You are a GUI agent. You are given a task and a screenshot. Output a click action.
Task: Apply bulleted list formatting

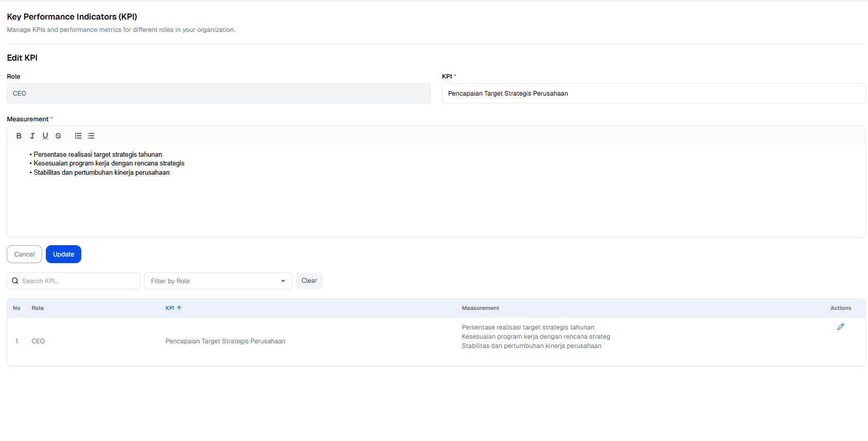[x=91, y=136]
